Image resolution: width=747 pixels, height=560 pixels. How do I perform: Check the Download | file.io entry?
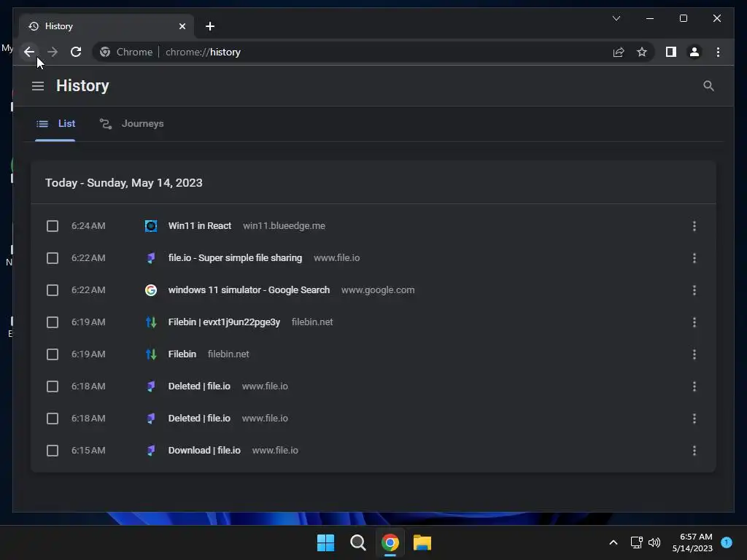(53, 451)
